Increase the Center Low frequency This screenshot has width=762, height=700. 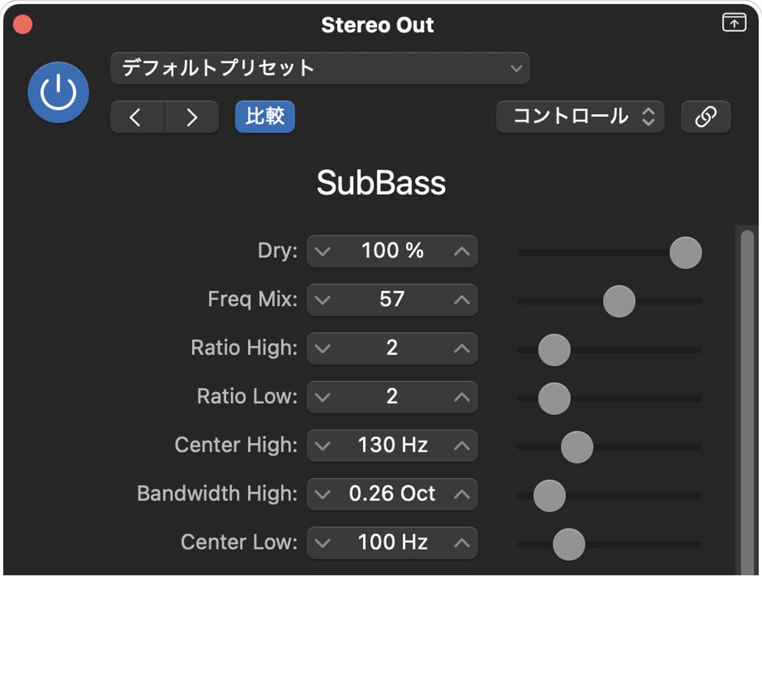462,543
